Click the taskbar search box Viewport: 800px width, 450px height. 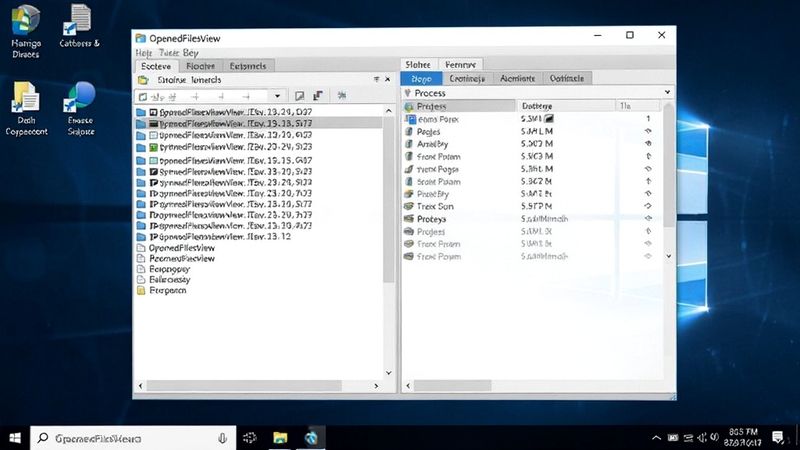tap(133, 438)
